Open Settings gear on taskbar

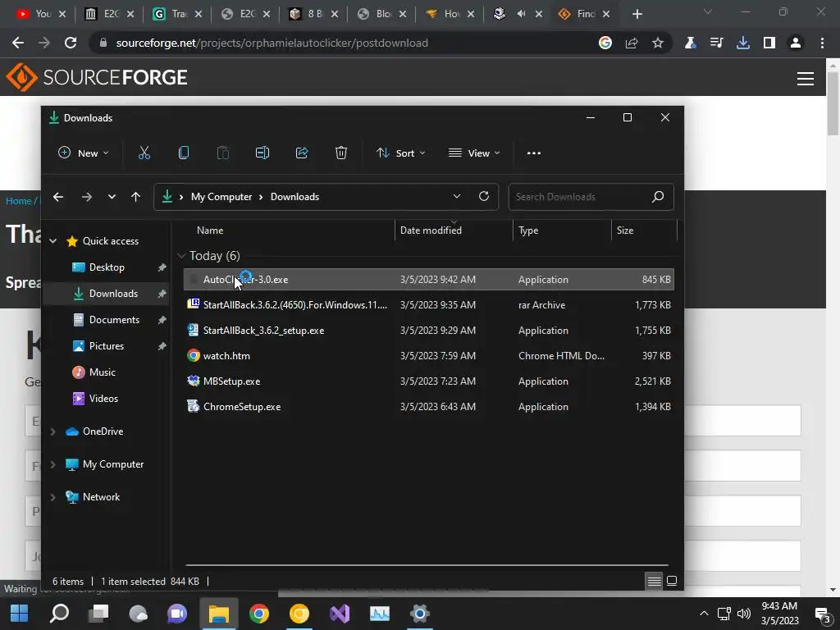[x=420, y=614]
